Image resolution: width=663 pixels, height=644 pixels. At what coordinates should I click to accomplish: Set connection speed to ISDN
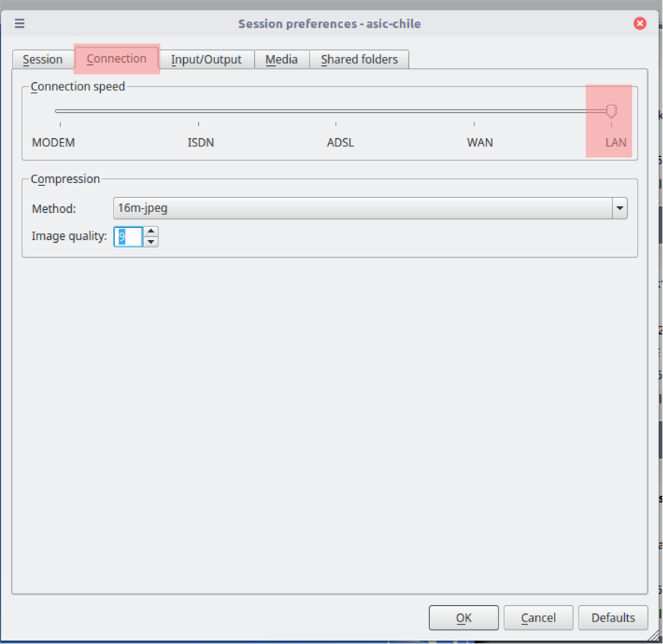pos(198,111)
